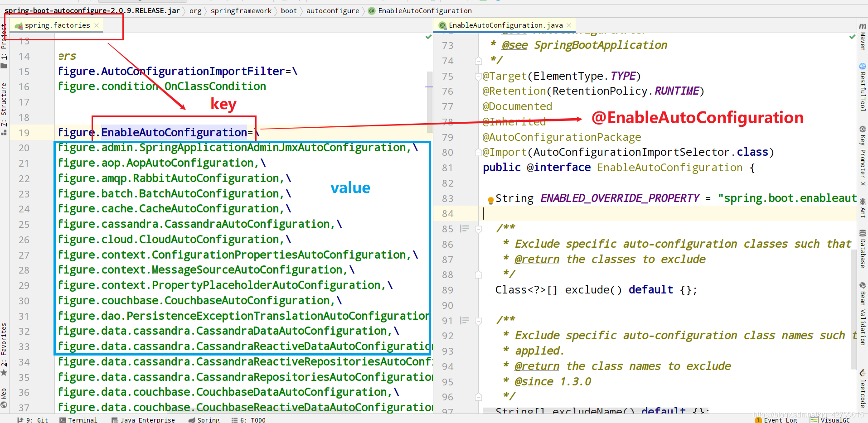Open the Event Log panel
This screenshot has height=423, width=868.
pos(776,420)
